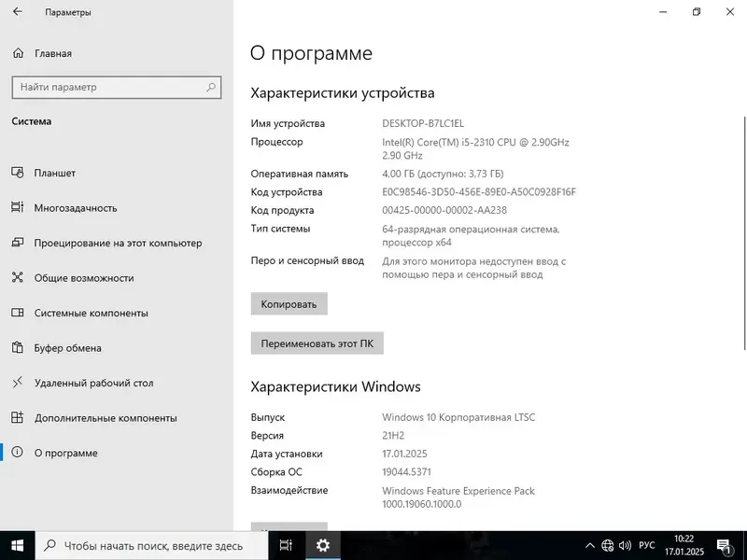Open Буфер обмена settings
747x560 pixels.
117,348
